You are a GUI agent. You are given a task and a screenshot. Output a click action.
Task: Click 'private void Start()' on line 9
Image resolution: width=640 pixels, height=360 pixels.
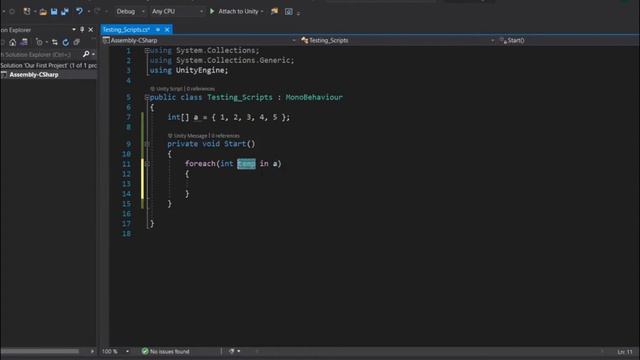click(211, 144)
